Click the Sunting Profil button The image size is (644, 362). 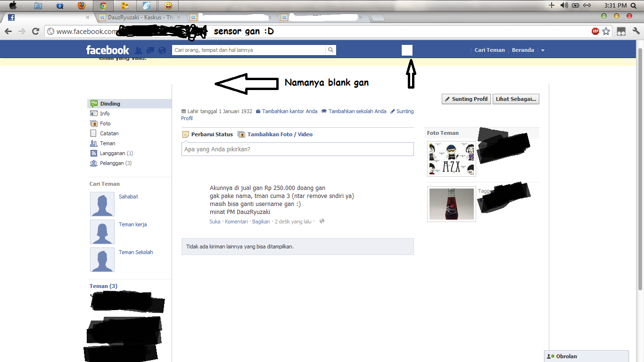[x=466, y=99]
